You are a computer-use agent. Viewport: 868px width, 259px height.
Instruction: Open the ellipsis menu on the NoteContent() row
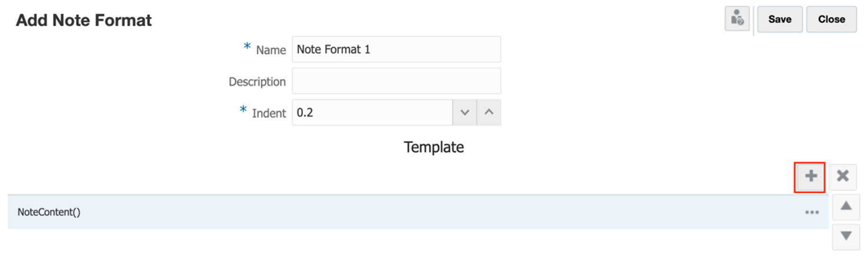[812, 213]
